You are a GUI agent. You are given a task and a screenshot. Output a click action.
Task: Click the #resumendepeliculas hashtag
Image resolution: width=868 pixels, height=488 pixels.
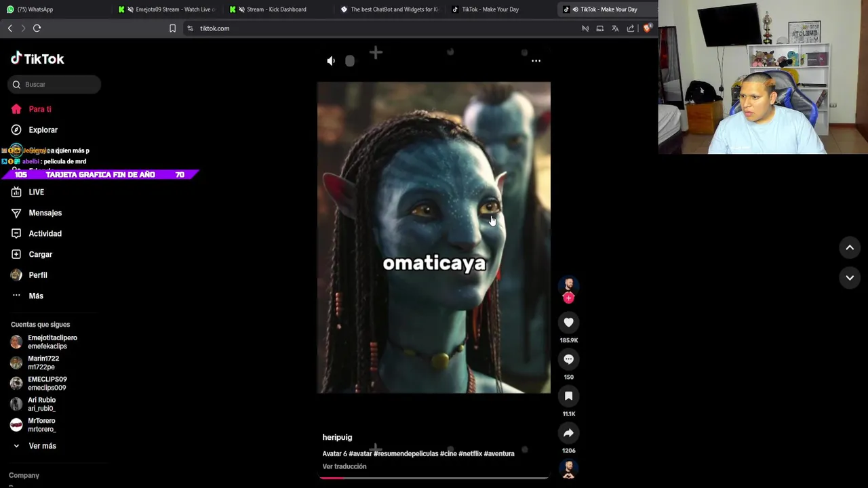(x=406, y=453)
